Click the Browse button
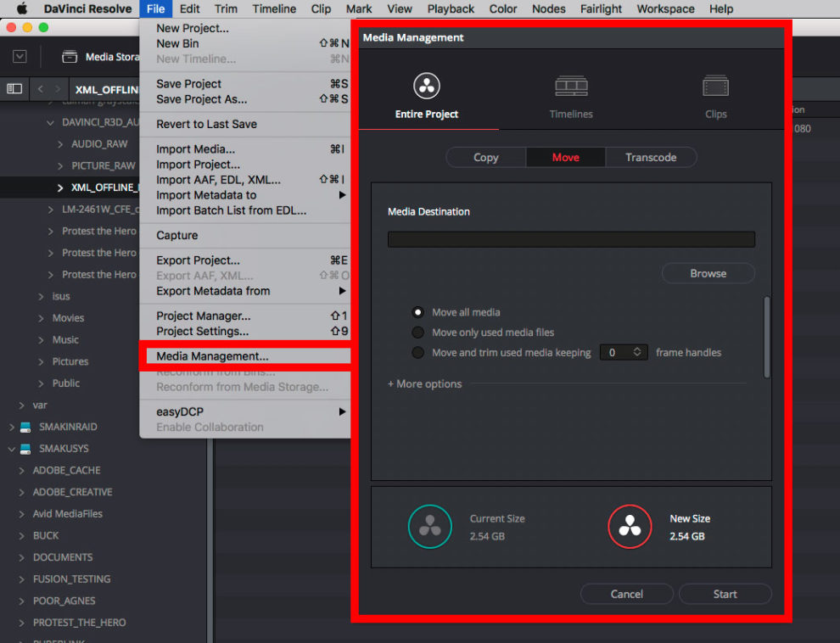 click(708, 274)
